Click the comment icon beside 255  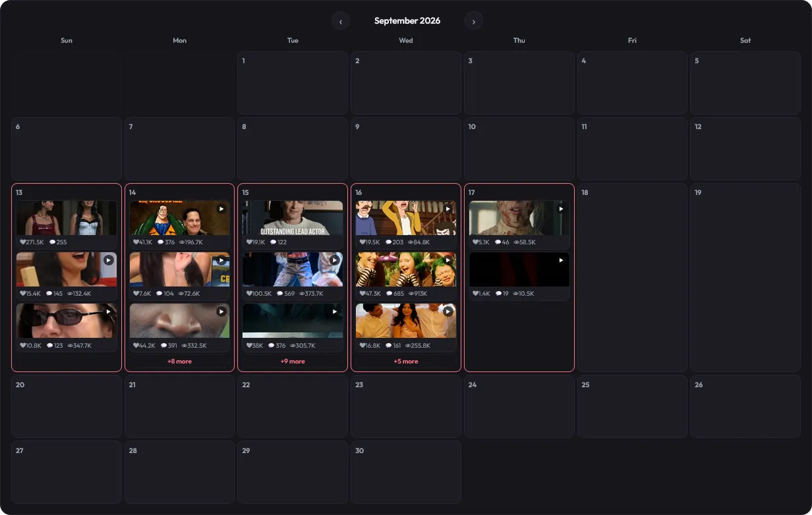(x=53, y=242)
